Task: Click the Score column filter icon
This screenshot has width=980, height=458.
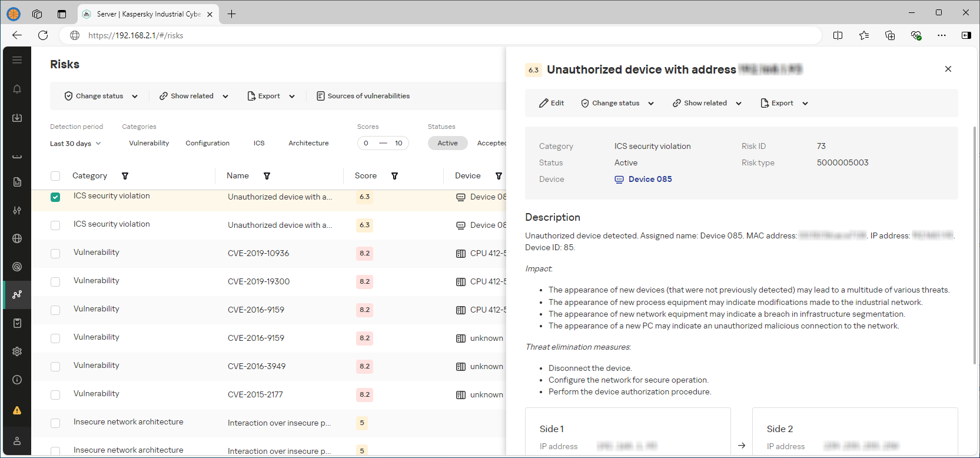Action: point(394,176)
